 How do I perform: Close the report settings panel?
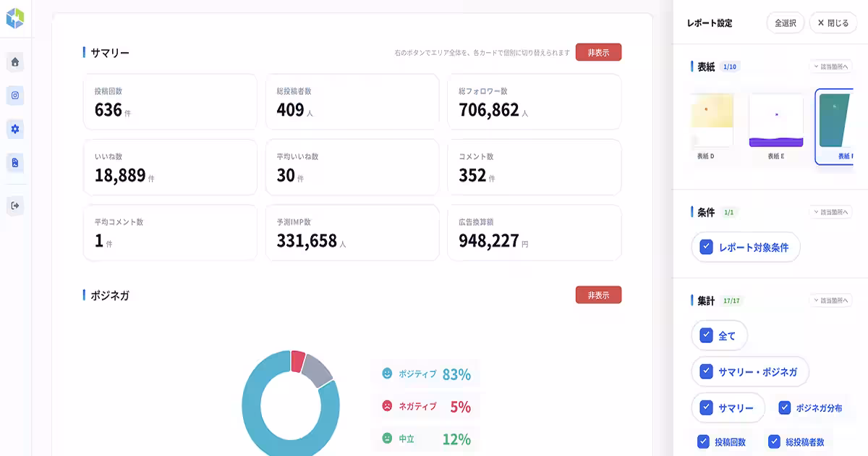pyautogui.click(x=833, y=23)
